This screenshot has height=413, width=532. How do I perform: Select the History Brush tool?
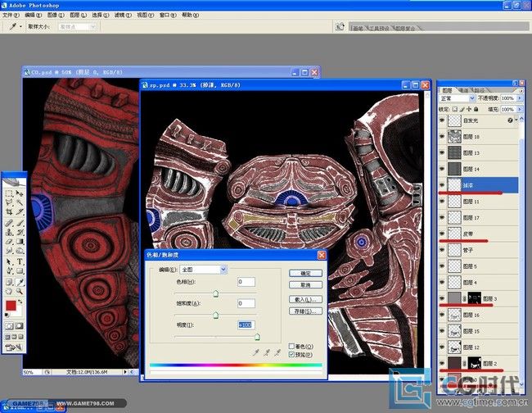[20, 233]
